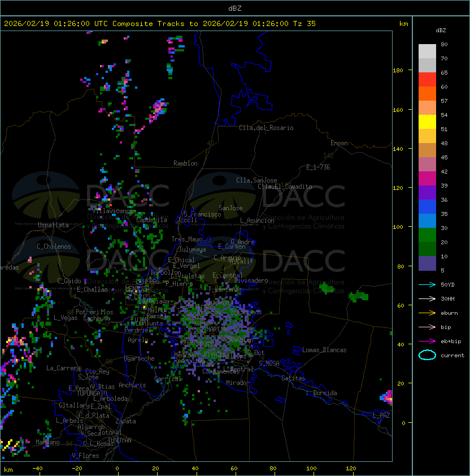Click the Villavicencio place label
This screenshot has width=470, height=476.
114,211
